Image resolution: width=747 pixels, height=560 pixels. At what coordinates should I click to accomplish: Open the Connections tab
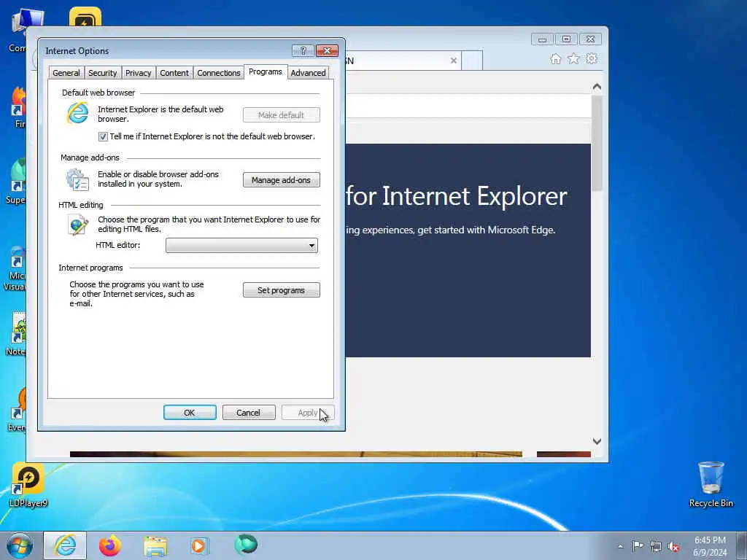[x=219, y=73]
